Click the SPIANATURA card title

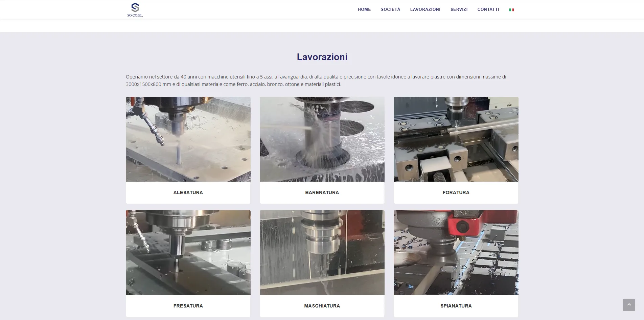[x=456, y=306]
